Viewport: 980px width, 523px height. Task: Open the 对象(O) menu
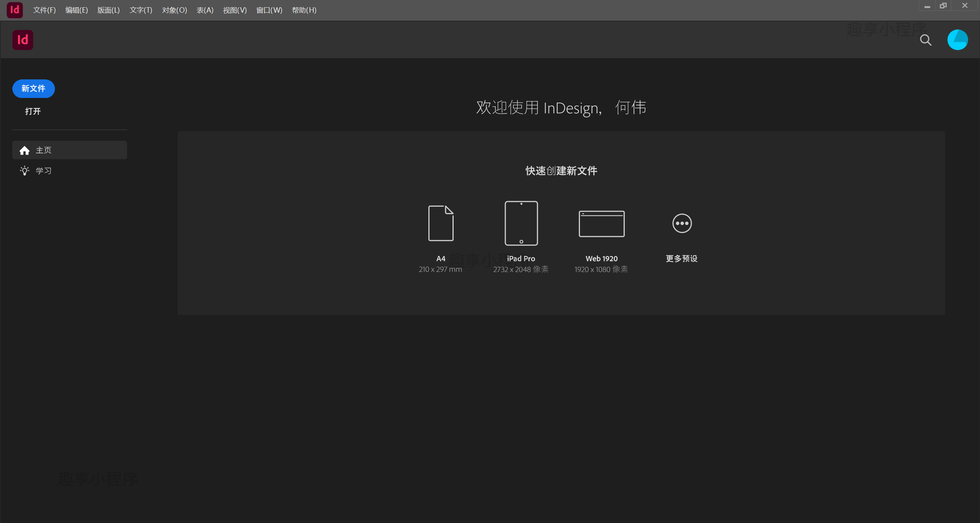[175, 10]
